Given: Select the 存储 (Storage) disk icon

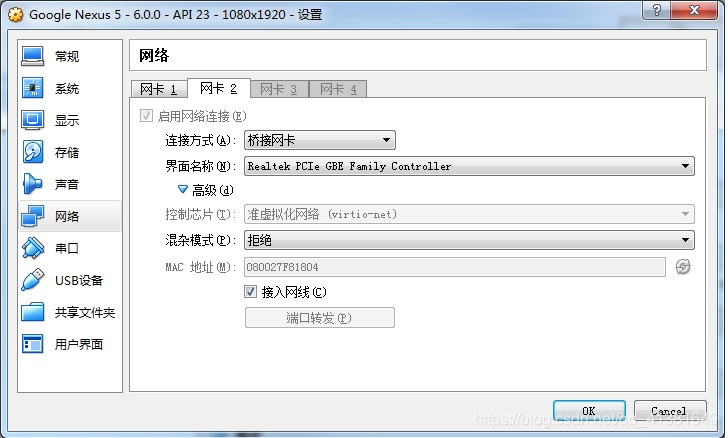Looking at the screenshot, I should [32, 152].
